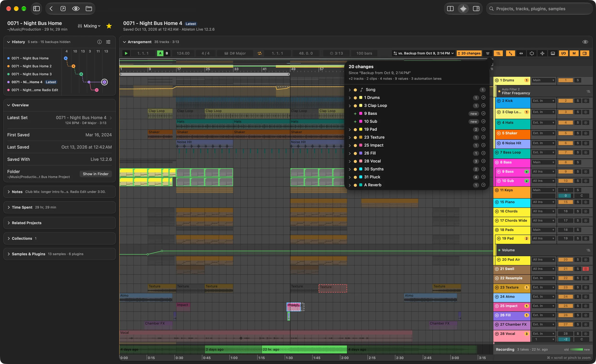Expand the 28 Vocal row in changes list

click(349, 161)
